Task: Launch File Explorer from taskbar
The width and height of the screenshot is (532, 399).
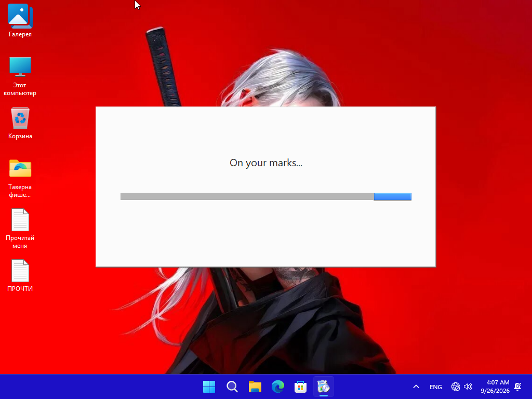Action: pyautogui.click(x=255, y=387)
